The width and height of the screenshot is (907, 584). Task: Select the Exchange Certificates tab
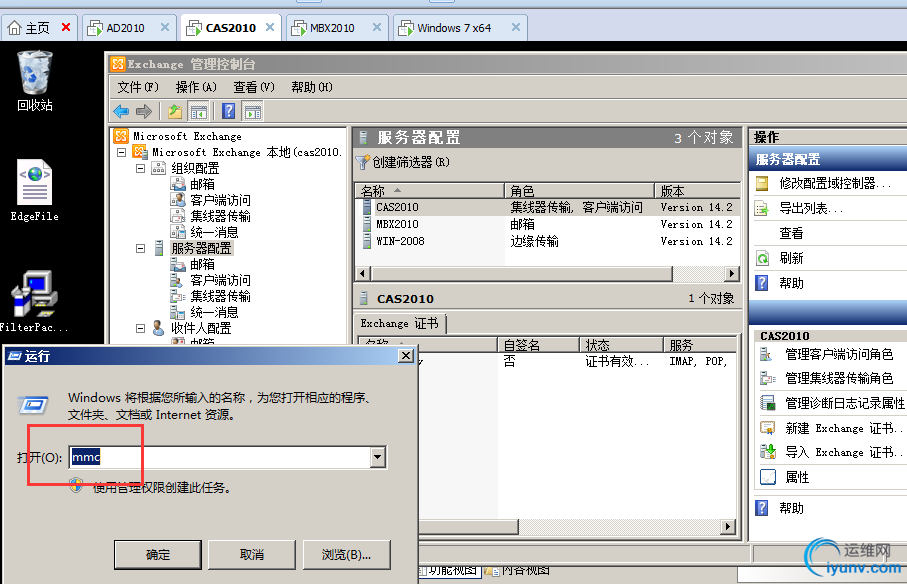(399, 323)
